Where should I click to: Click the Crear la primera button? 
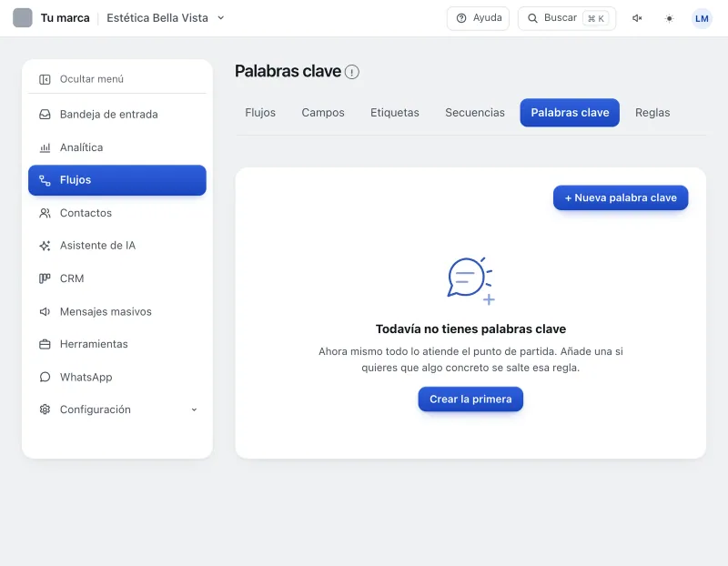(470, 399)
